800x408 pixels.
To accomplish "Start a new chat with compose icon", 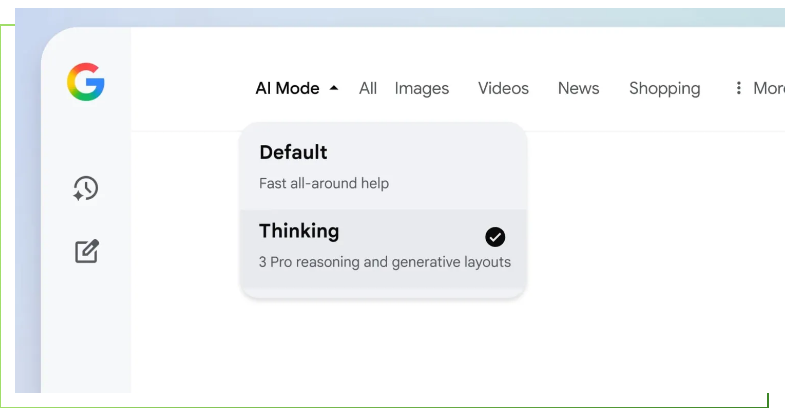I will click(x=87, y=251).
